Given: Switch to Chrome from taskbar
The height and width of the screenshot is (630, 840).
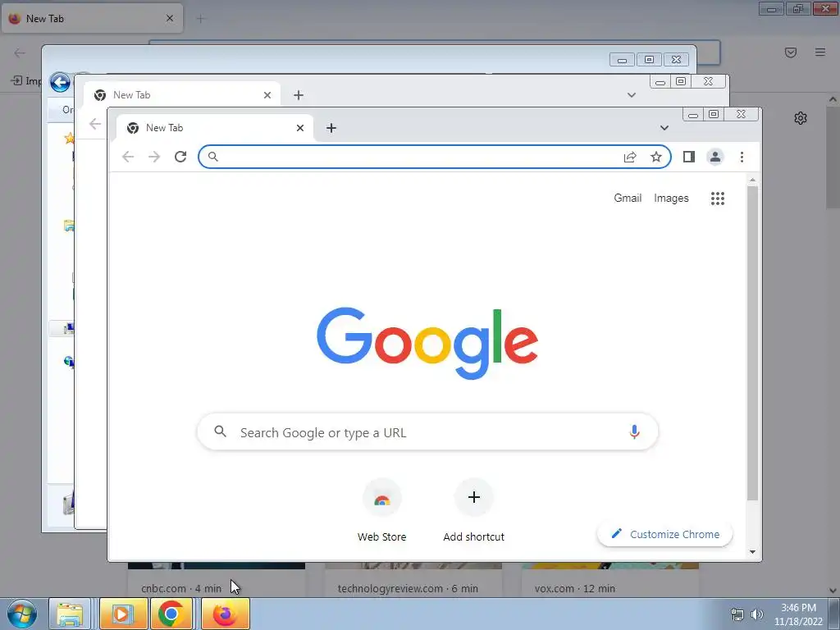Looking at the screenshot, I should click(x=171, y=614).
